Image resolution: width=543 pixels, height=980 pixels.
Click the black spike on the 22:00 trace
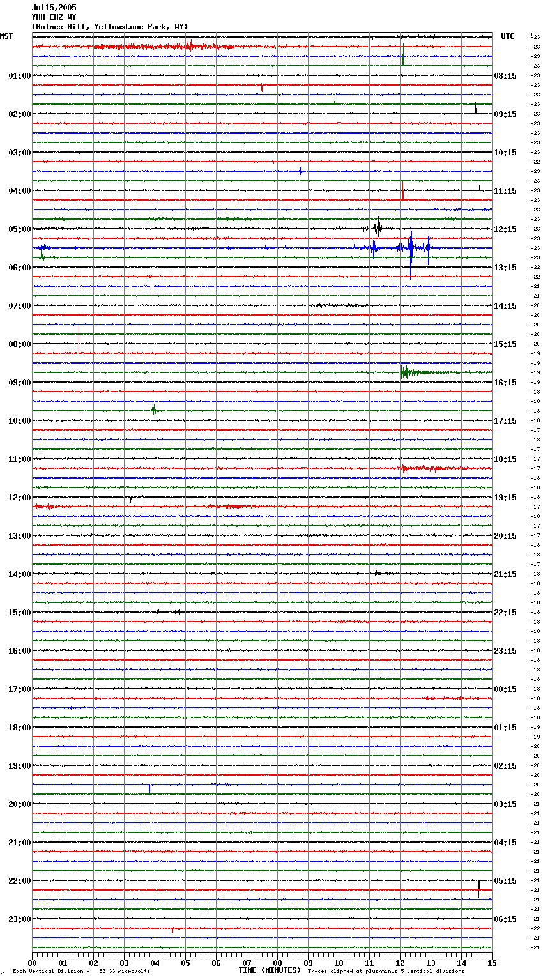(x=478, y=888)
